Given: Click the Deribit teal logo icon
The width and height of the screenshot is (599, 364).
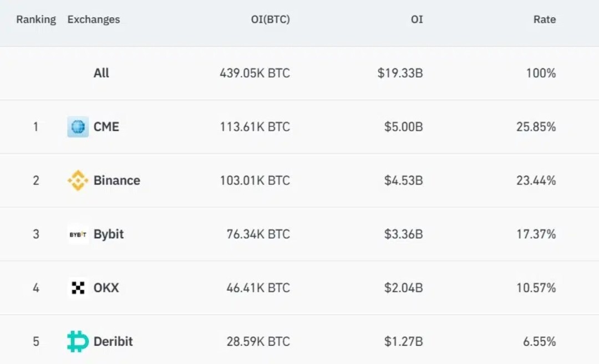Looking at the screenshot, I should click(x=78, y=341).
